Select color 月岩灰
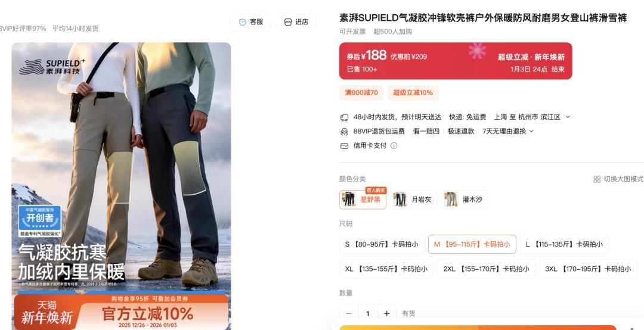Image resolution: width=644 pixels, height=330 pixels. point(414,200)
